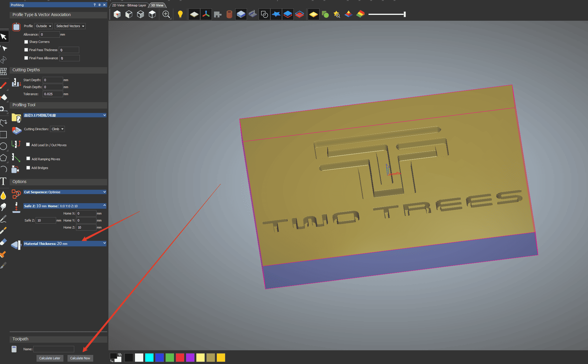Click the Calculate Now button

(80, 358)
